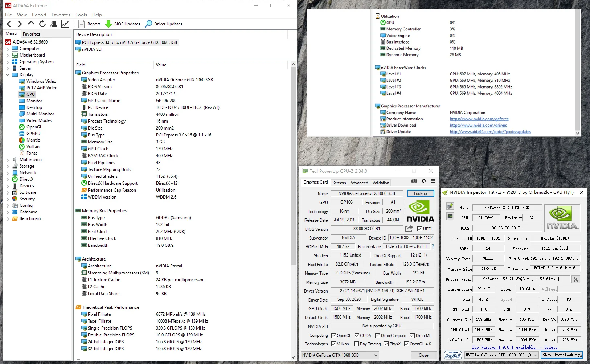Toggle UEFI checkbox in GPU-Z
590x364 pixels.
click(x=419, y=229)
